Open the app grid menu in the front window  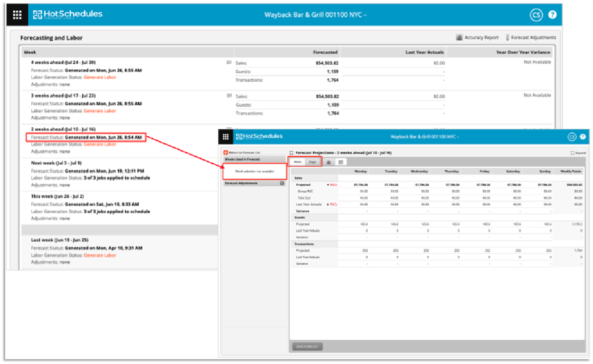click(x=225, y=136)
